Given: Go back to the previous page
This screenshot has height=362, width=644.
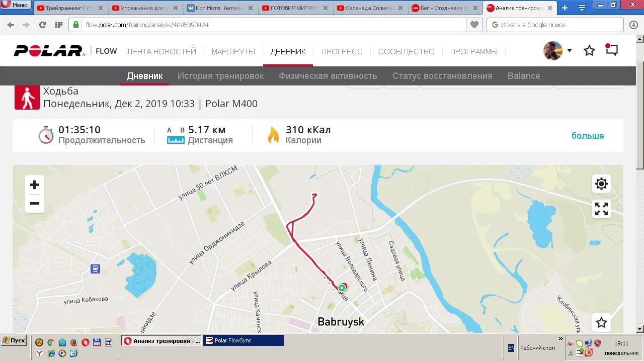Looking at the screenshot, I should [x=11, y=25].
